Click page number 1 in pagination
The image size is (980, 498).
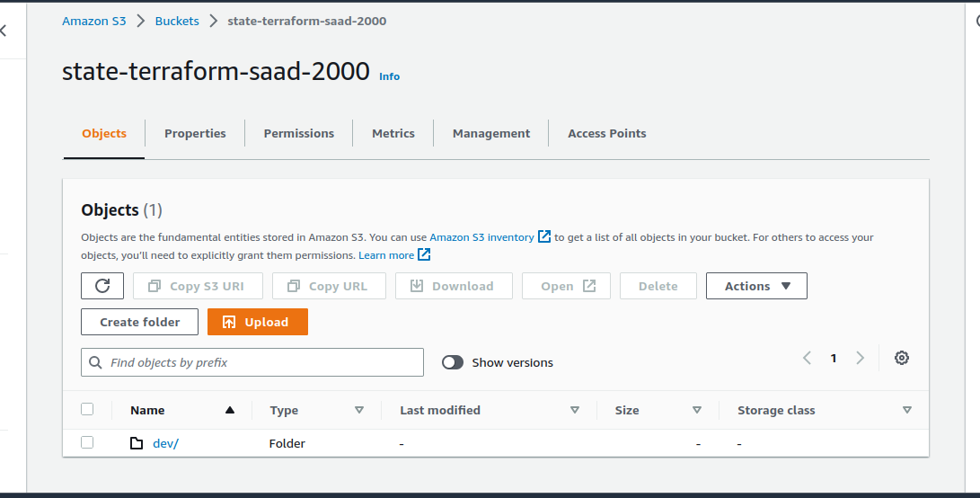pos(833,358)
